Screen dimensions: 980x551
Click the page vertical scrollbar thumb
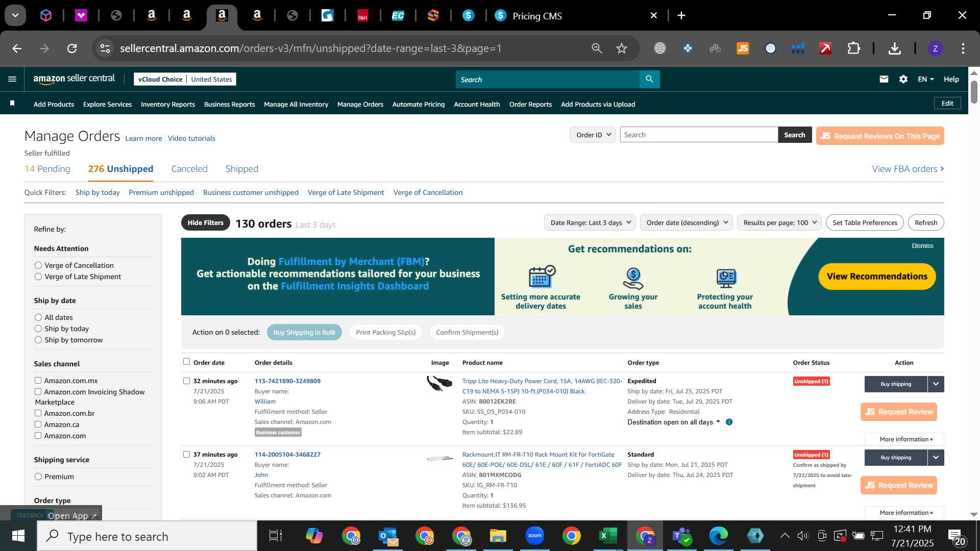tap(974, 92)
